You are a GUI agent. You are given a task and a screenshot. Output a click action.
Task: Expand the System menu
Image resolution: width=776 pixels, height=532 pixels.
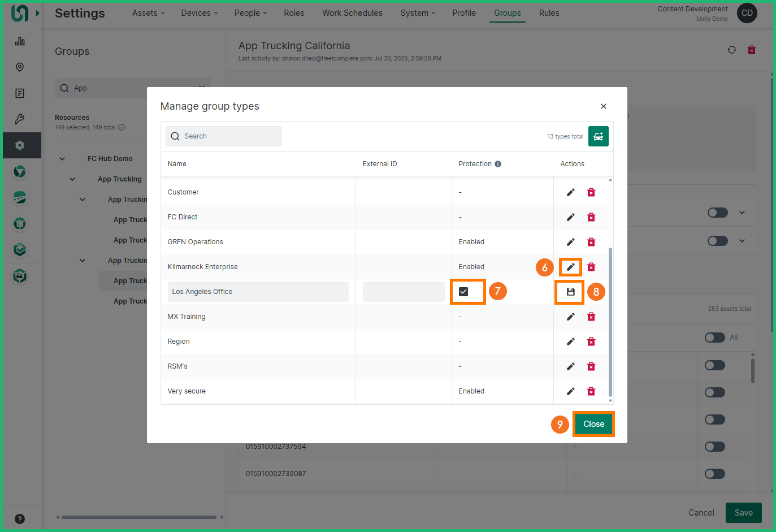pos(418,13)
